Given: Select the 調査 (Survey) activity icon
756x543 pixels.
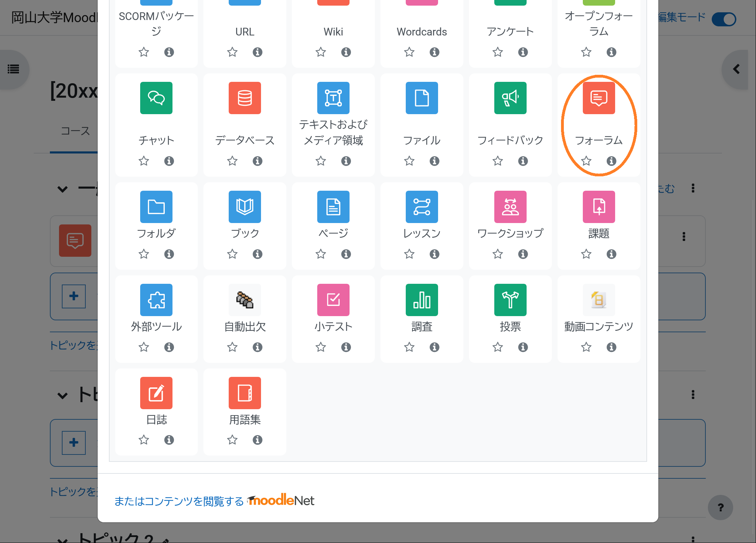Looking at the screenshot, I should pos(422,300).
